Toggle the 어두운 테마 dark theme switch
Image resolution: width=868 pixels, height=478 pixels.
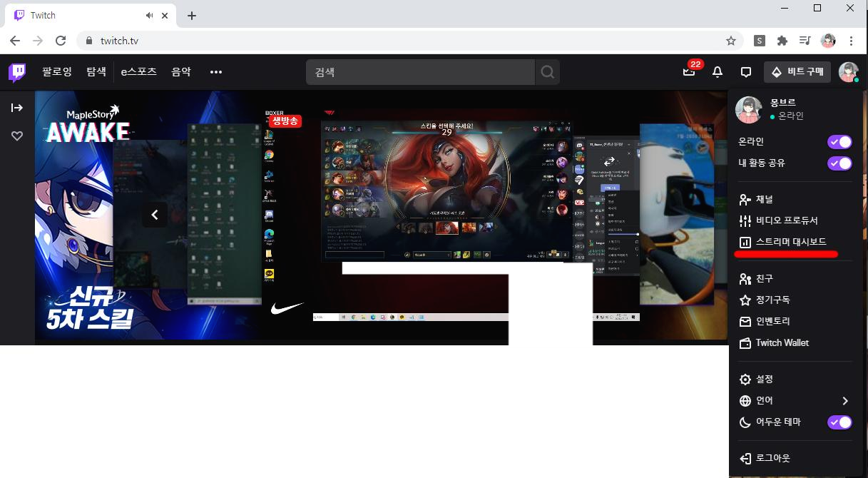click(839, 422)
